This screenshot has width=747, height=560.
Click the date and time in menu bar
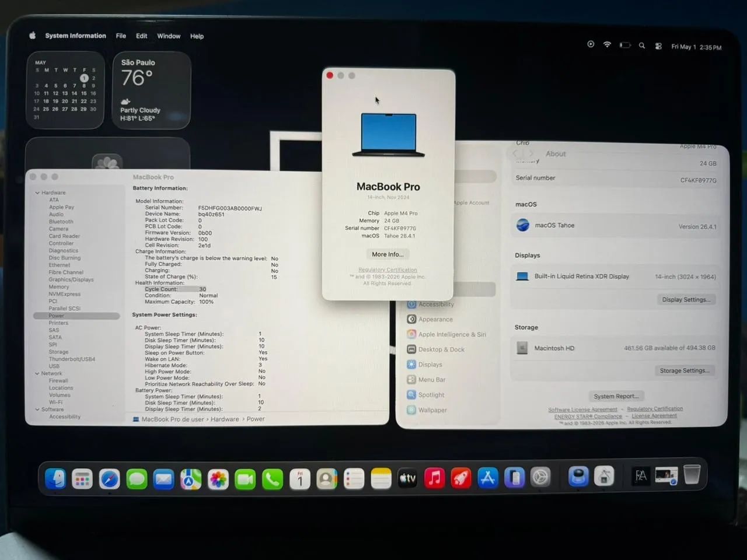[696, 47]
